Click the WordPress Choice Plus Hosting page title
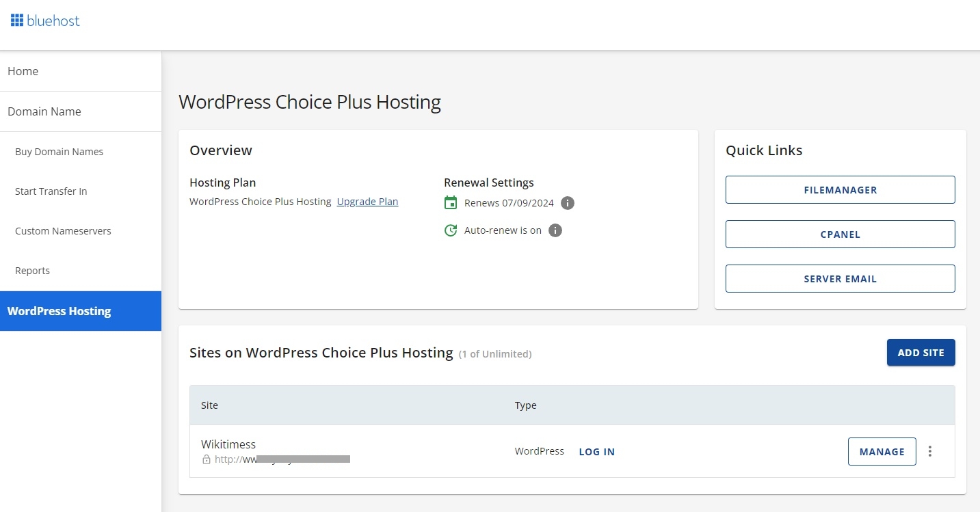This screenshot has height=512, width=980. click(x=310, y=103)
